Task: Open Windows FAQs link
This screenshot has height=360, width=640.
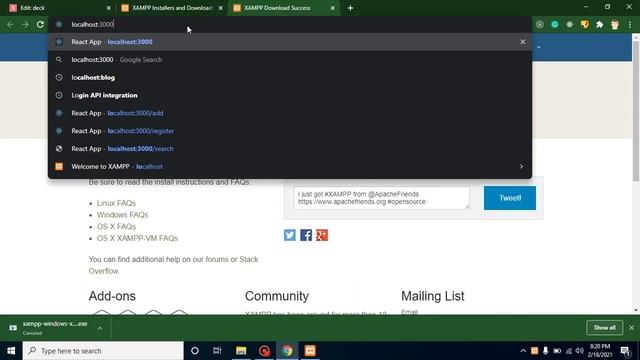Action: click(122, 215)
